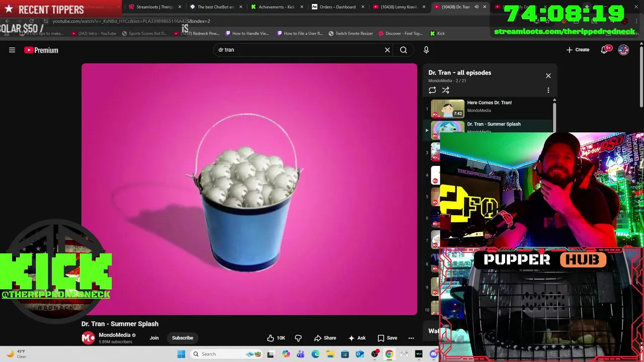
Task: Click the browser address bar URL
Action: coord(131,21)
